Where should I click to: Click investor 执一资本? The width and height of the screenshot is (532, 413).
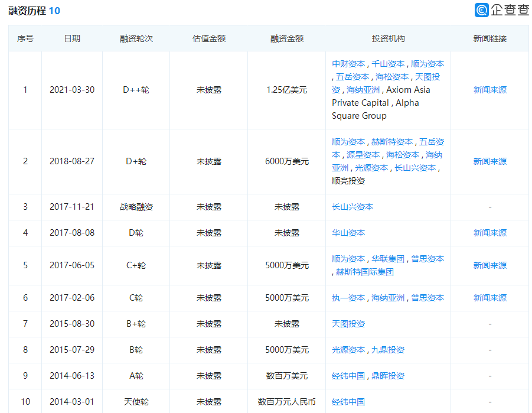348,298
